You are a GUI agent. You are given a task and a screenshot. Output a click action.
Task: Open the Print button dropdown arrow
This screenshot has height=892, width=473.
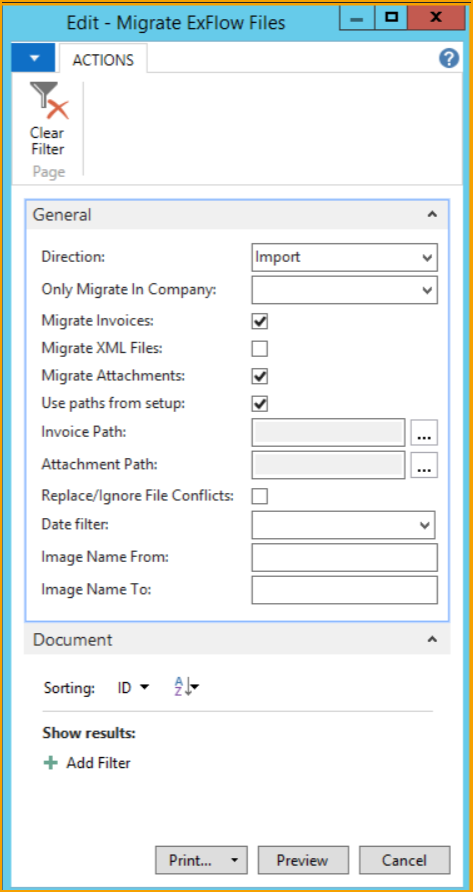[235, 861]
